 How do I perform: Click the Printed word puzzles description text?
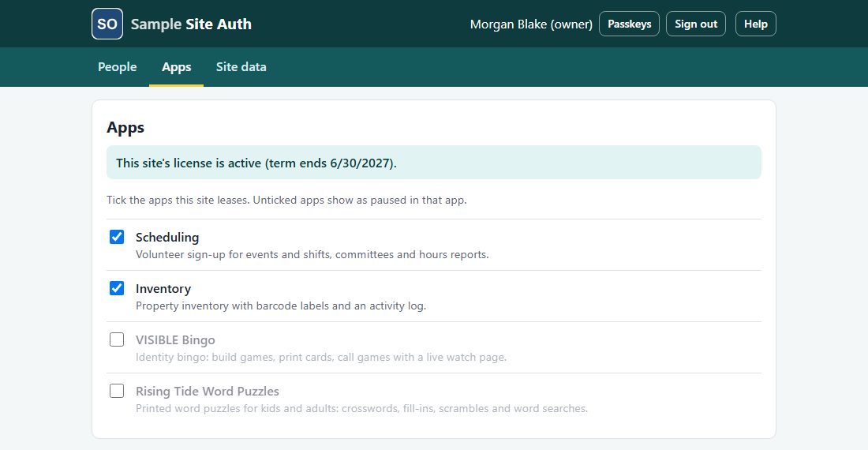point(361,408)
